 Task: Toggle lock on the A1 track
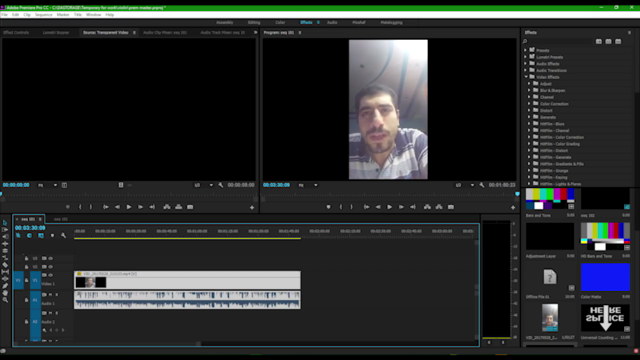pyautogui.click(x=27, y=300)
